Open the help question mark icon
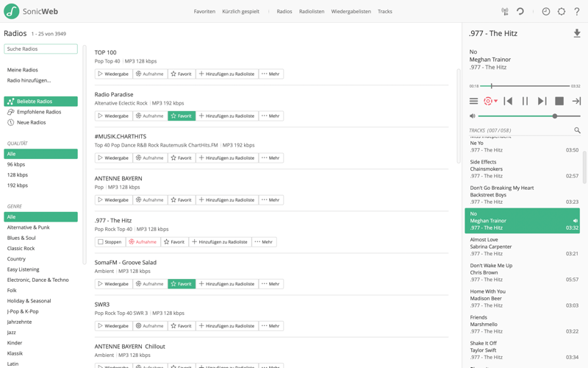 click(x=577, y=12)
